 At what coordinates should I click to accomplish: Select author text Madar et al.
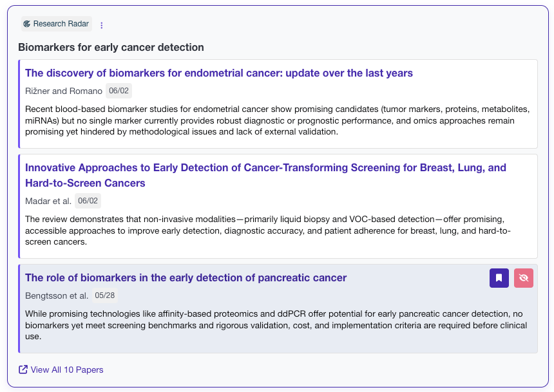48,201
